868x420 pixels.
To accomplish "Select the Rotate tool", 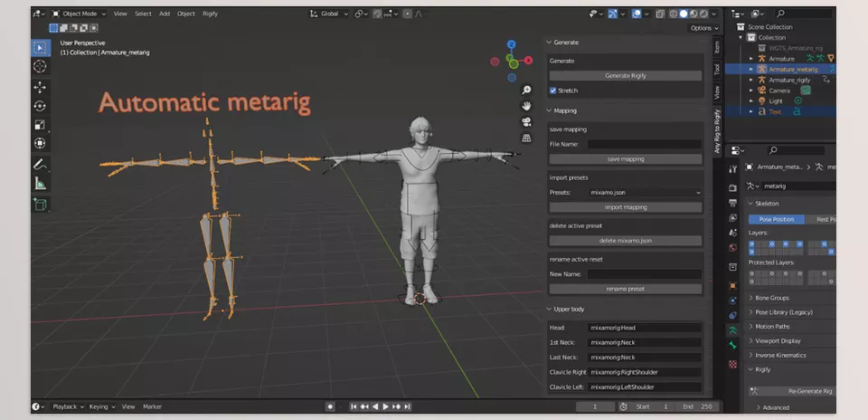I will (x=41, y=106).
